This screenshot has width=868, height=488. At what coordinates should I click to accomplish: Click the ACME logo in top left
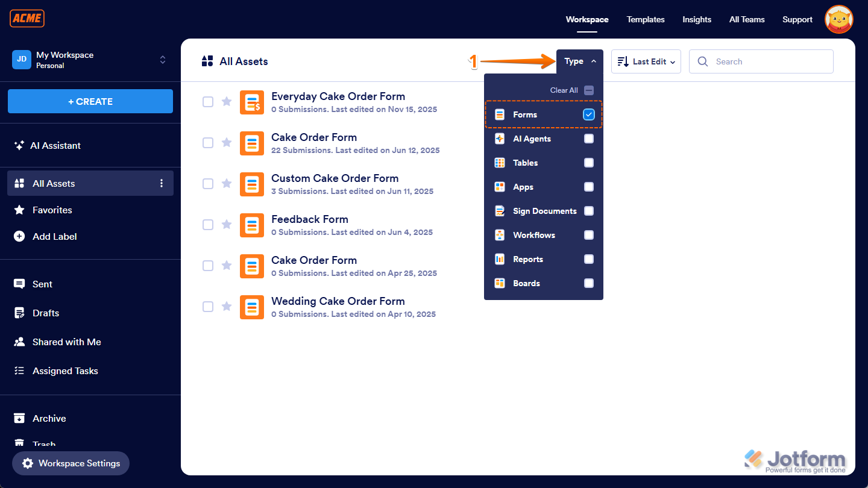tap(27, 18)
